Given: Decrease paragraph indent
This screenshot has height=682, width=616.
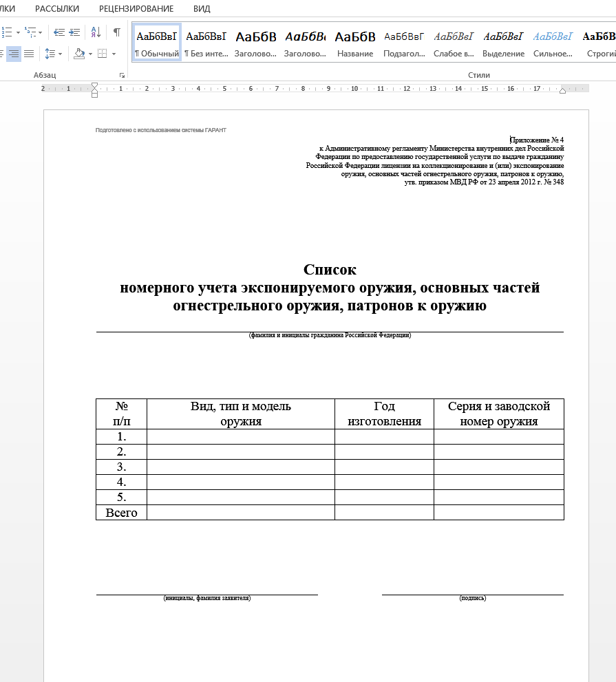Looking at the screenshot, I should pyautogui.click(x=59, y=32).
